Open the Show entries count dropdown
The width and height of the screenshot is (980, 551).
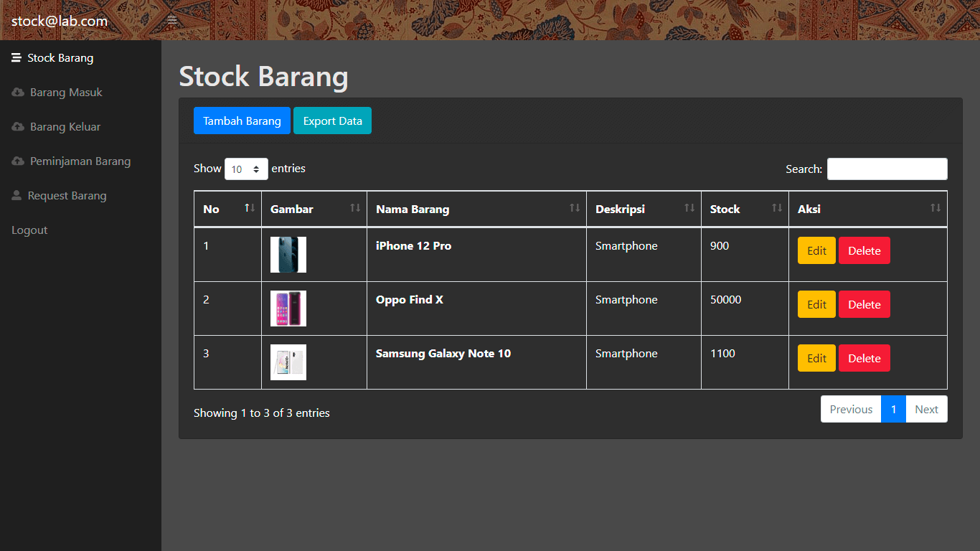click(246, 169)
